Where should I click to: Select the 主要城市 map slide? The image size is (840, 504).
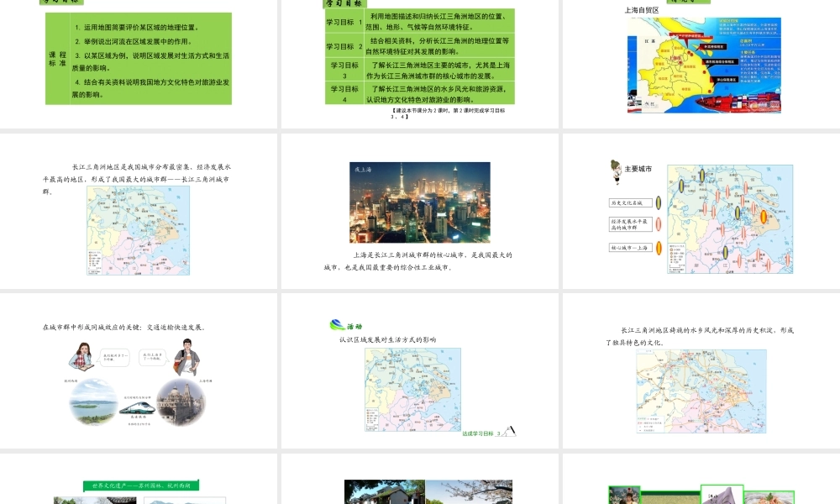pos(701,211)
